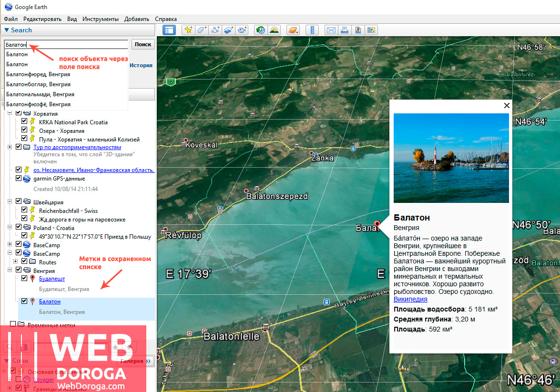Collapse the Poland - Croatia folder

pyautogui.click(x=10, y=227)
